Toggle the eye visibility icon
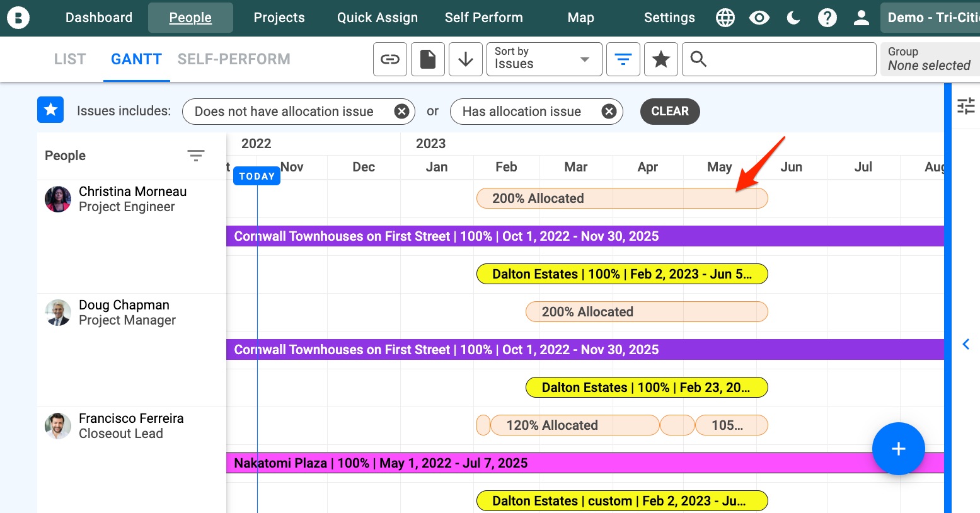Image resolution: width=980 pixels, height=513 pixels. click(x=759, y=18)
